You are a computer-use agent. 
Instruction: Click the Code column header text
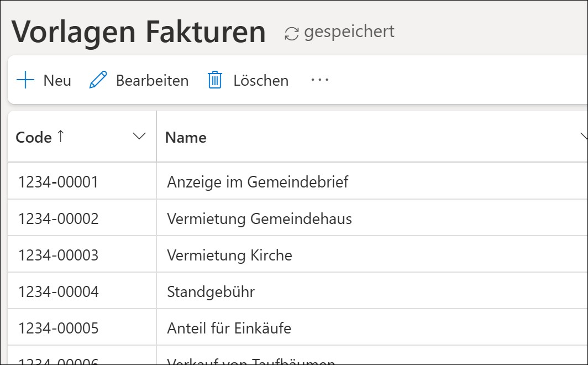34,137
